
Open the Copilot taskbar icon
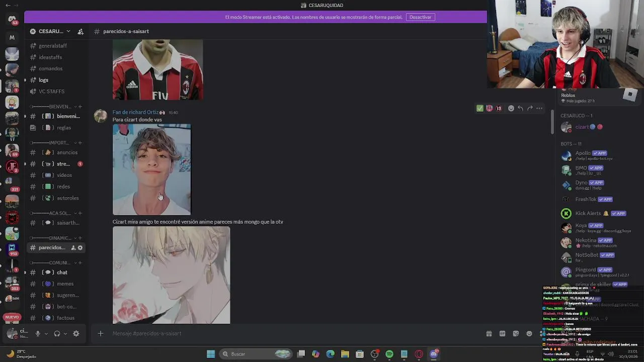(x=315, y=354)
